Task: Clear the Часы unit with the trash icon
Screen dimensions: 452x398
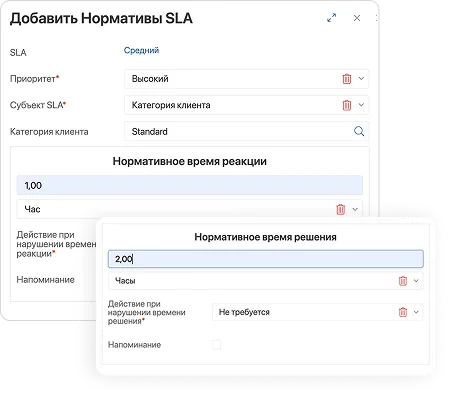Action: point(403,281)
